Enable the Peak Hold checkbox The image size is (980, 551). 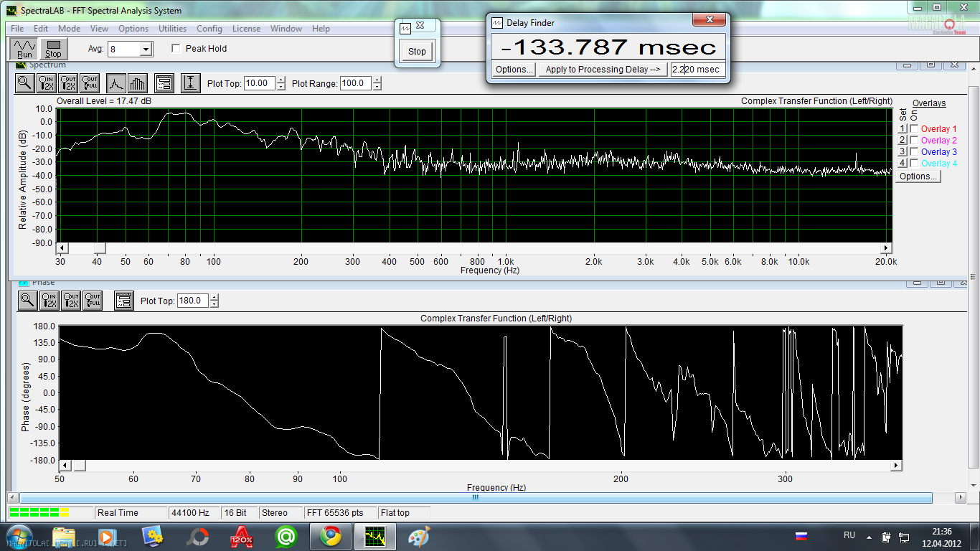tap(176, 49)
